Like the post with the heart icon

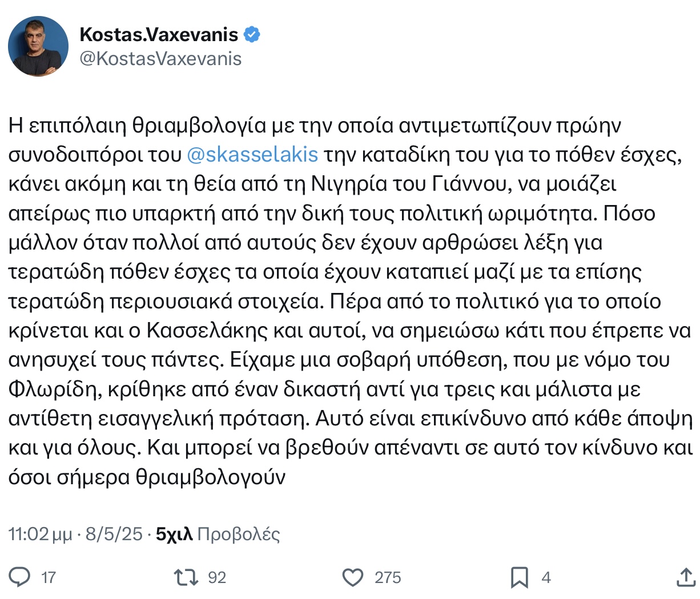coord(353,577)
